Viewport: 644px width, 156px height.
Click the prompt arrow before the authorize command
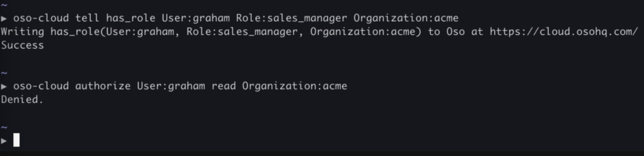tap(4, 86)
